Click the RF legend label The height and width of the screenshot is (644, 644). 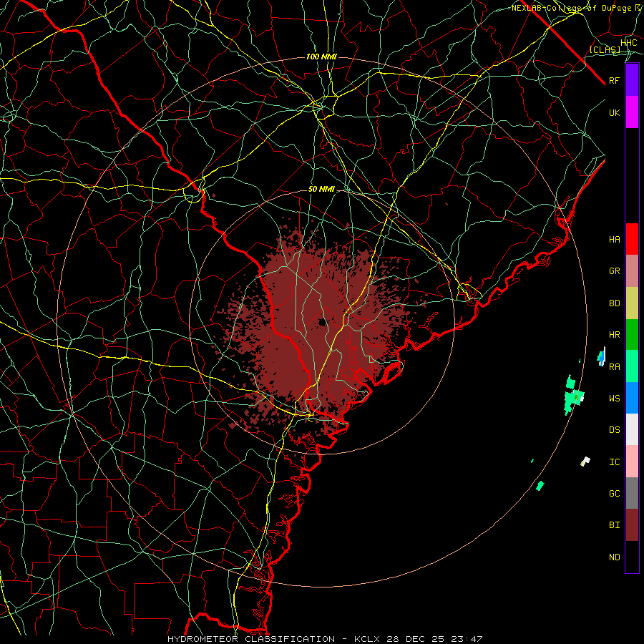614,80
